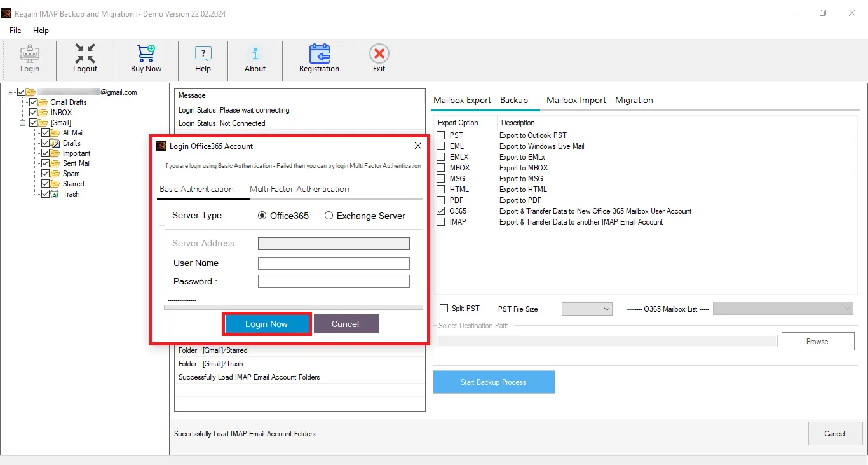Click 'Export to Outlook PST' description text
Viewport: 868px width, 465px height.
point(533,135)
